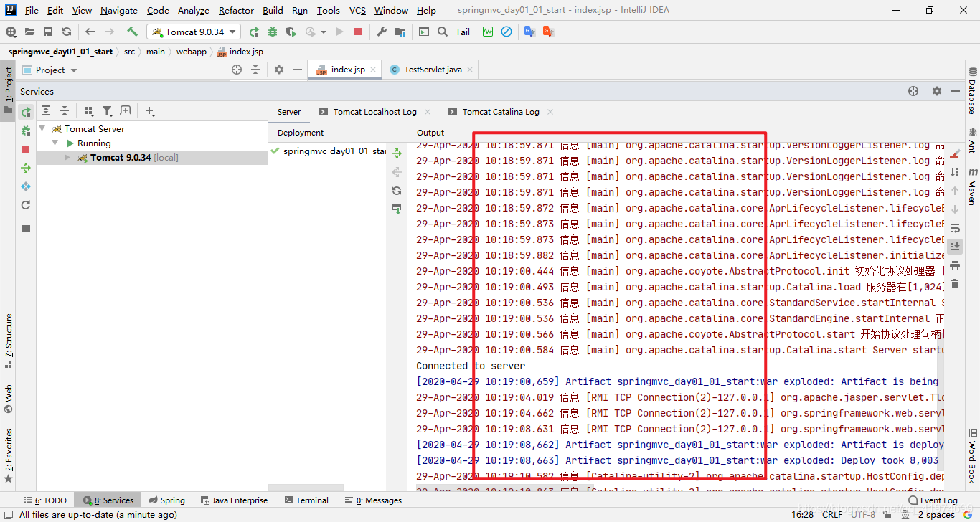The height and width of the screenshot is (522, 980).
Task: Switch to the Tomcat Catalina Log tab
Action: point(501,112)
